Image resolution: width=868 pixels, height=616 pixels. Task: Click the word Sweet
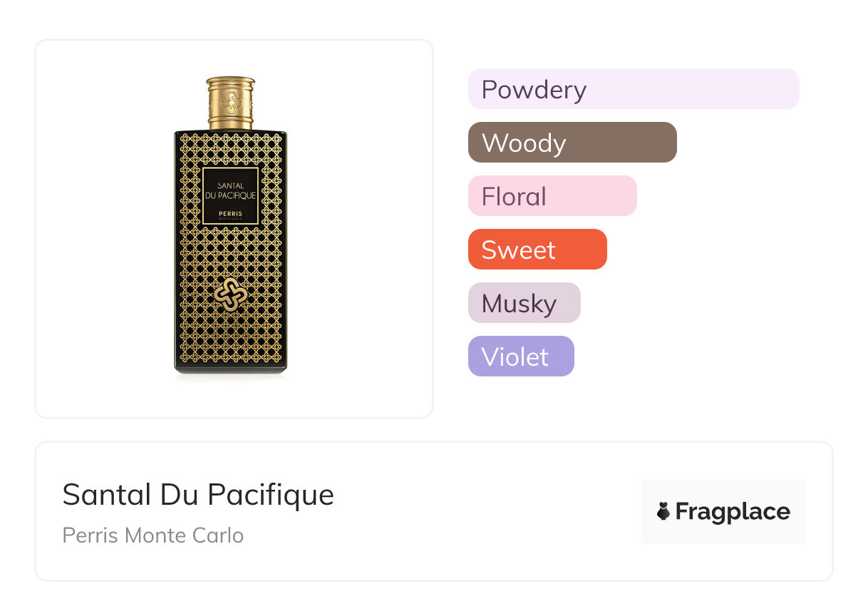coord(518,250)
